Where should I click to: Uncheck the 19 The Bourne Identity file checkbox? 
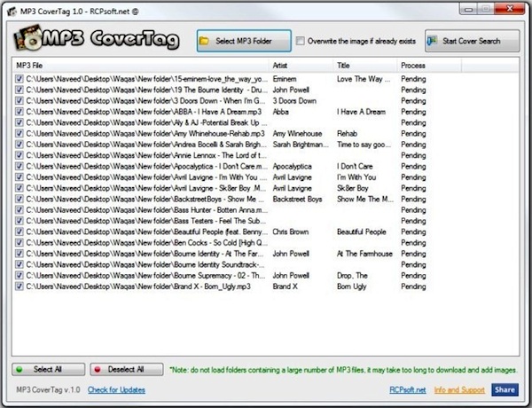(19, 90)
